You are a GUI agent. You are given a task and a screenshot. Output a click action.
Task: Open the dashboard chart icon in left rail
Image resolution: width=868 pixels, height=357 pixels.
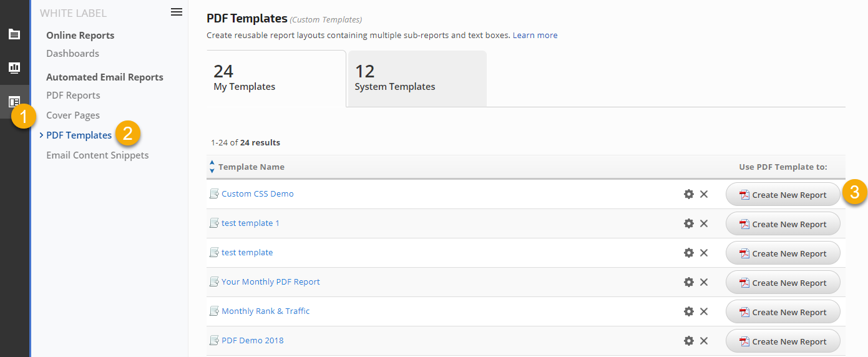coord(14,67)
